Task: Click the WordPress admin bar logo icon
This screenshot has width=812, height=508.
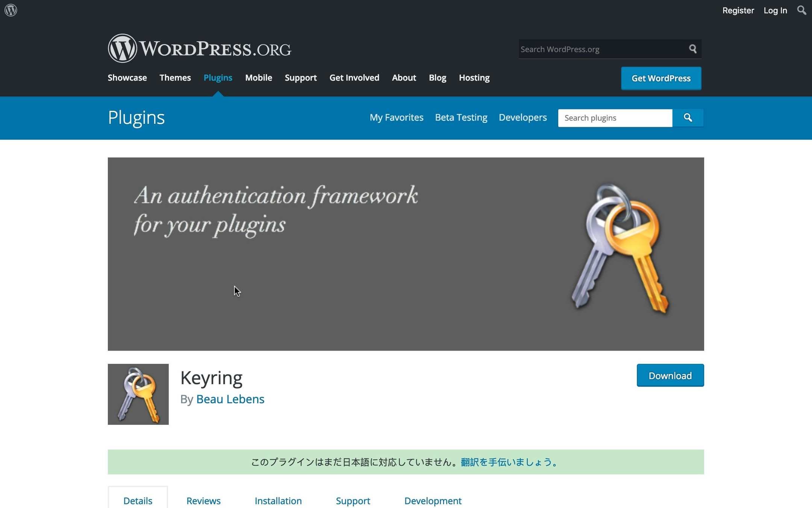Action: tap(11, 10)
